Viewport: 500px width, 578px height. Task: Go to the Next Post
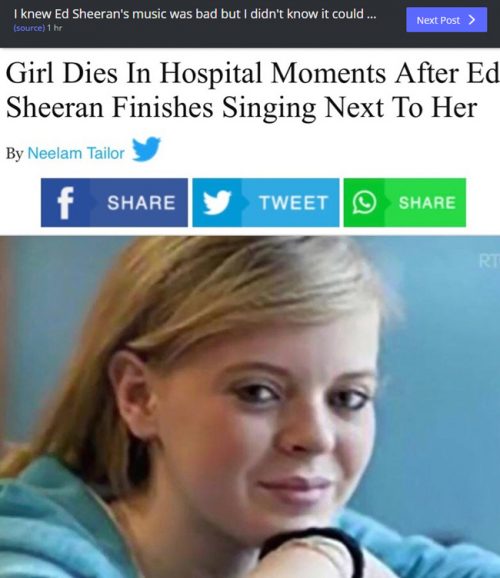click(447, 20)
